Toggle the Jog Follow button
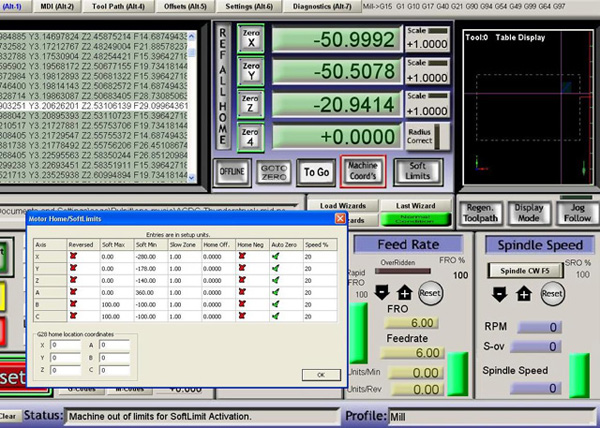Screen dimensions: 600x428 (577, 213)
